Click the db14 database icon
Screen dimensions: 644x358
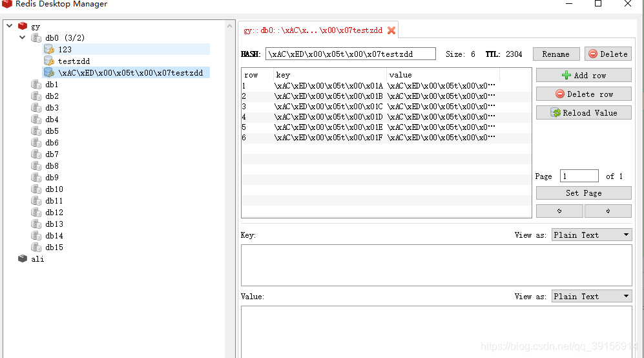[36, 235]
